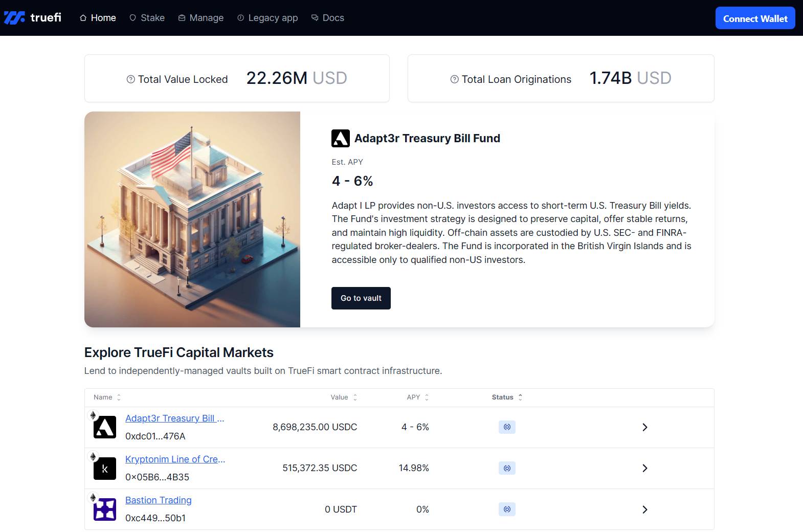
Task: Click value 8,698,235.00 USDC
Action: coord(315,427)
